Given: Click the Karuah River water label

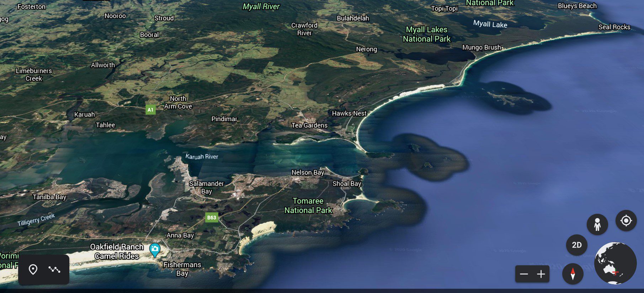Looking at the screenshot, I should (202, 156).
